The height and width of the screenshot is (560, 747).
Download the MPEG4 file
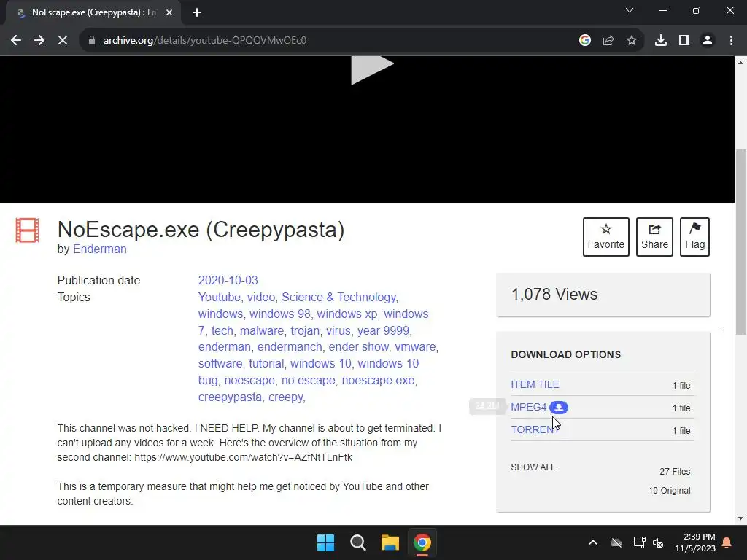[528, 407]
